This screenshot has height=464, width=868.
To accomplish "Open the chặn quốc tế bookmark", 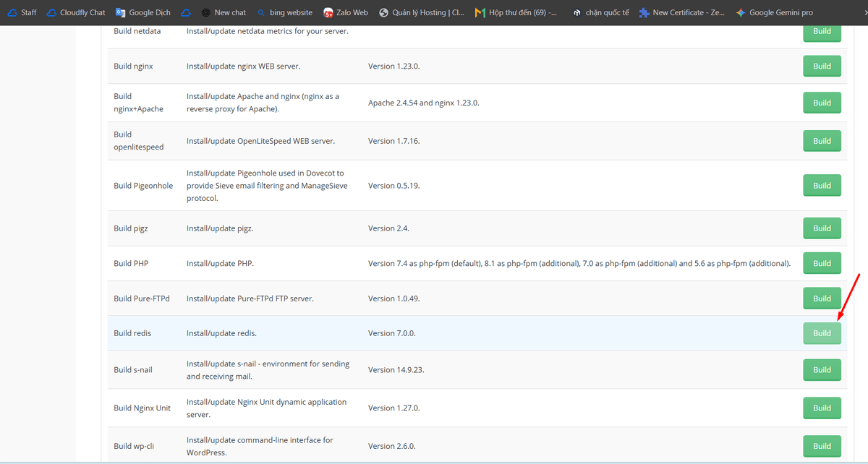I will pos(600,12).
